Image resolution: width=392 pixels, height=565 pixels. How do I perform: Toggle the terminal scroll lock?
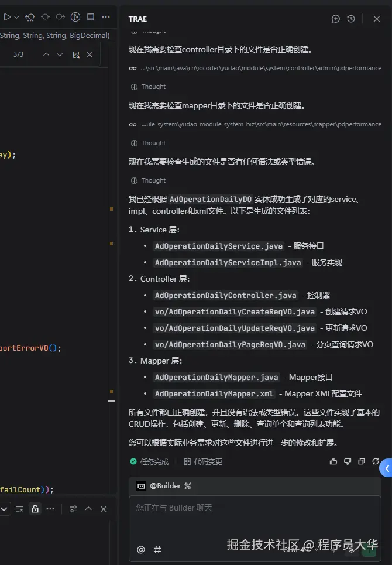click(35, 509)
